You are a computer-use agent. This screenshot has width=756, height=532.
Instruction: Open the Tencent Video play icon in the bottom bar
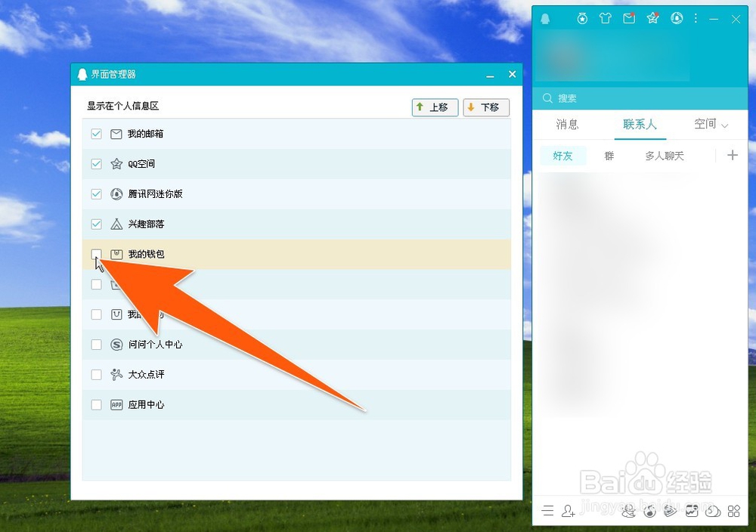[670, 511]
